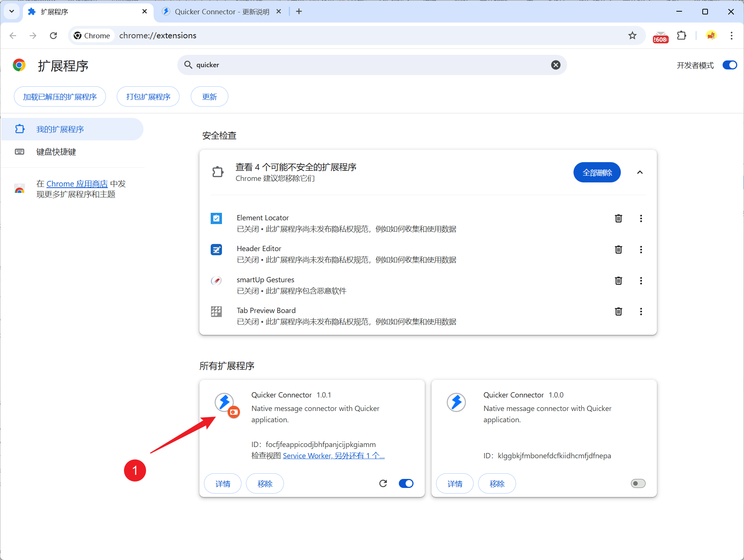Reload Quicker Connector 1.0.1 extension

pyautogui.click(x=383, y=483)
